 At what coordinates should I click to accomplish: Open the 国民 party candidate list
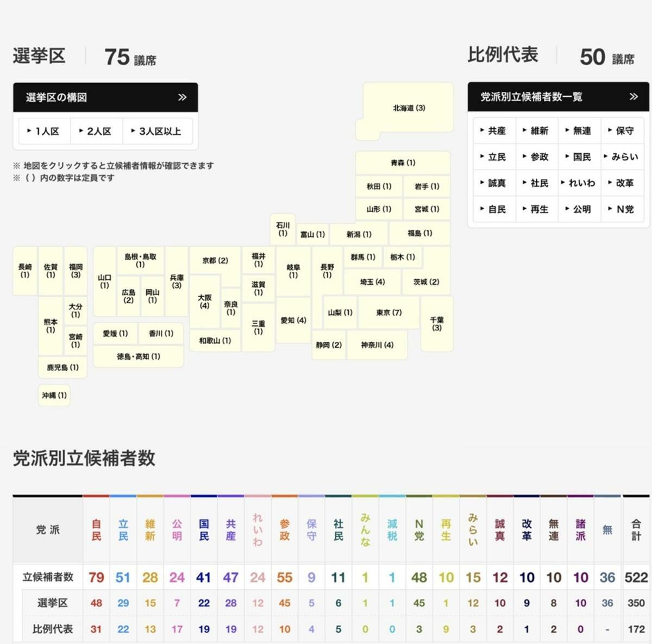tap(579, 157)
